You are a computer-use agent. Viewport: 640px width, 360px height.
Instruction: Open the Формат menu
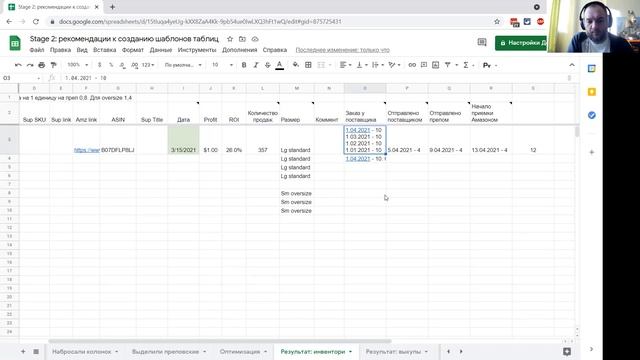[x=133, y=50]
